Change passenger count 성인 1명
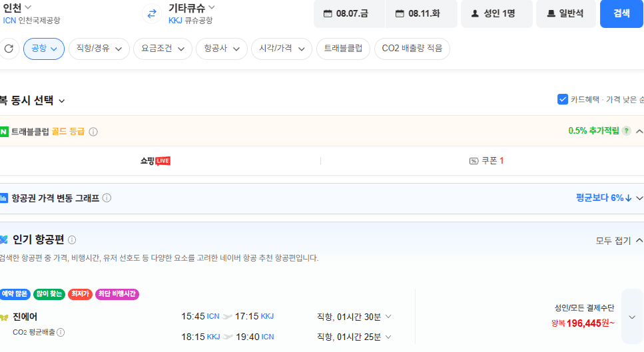Screen dimensions: 644x352 coord(497,13)
